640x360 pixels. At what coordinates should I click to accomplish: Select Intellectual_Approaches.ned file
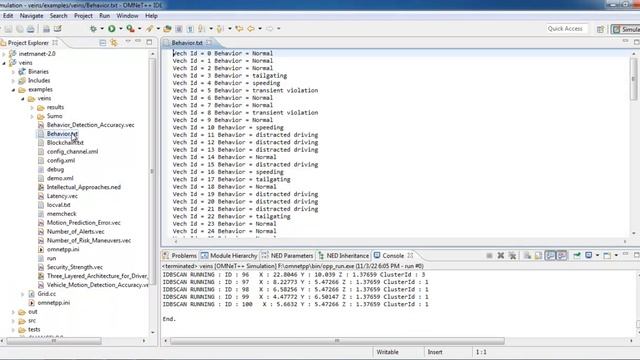[84, 187]
